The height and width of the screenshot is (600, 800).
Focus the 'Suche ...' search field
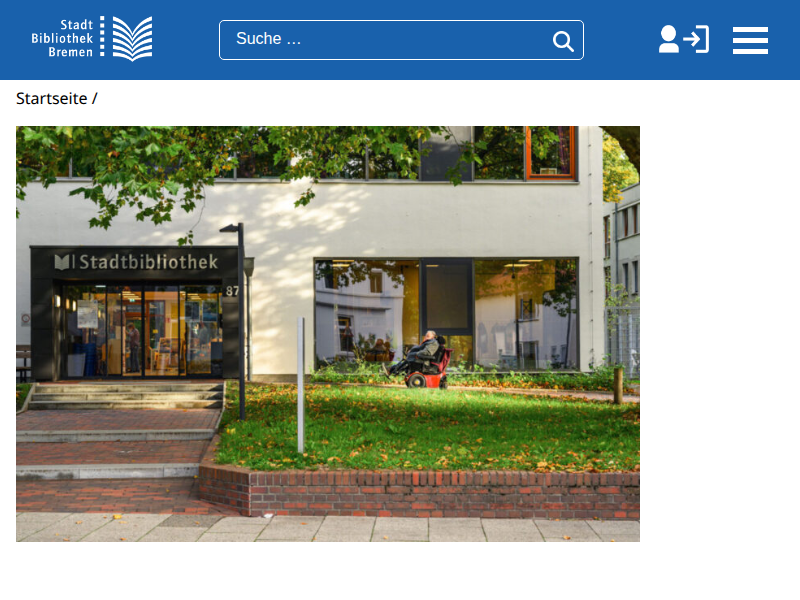[401, 40]
